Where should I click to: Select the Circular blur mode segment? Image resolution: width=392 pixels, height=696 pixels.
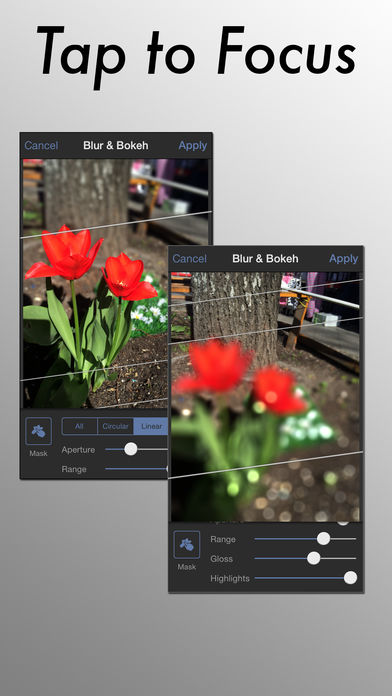[x=115, y=426]
